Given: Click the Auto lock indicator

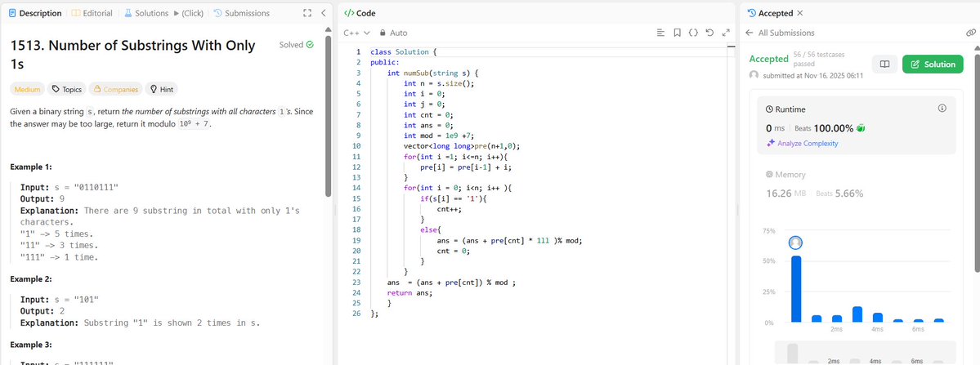Looking at the screenshot, I should (393, 33).
